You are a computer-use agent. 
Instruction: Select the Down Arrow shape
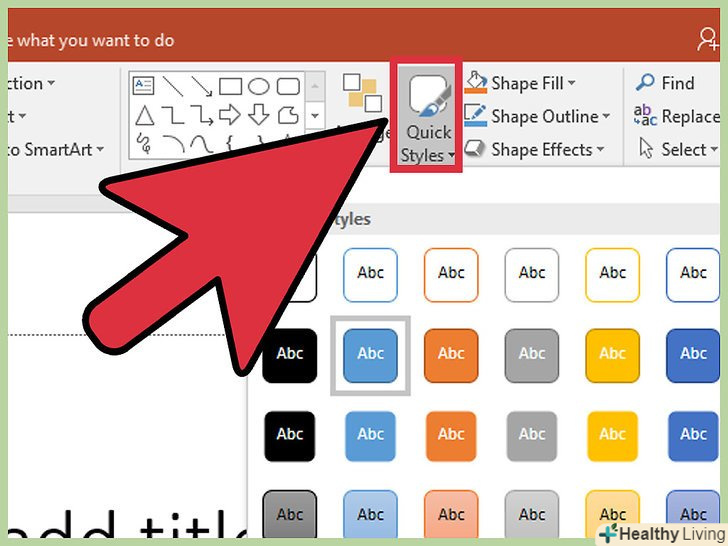pos(259,115)
